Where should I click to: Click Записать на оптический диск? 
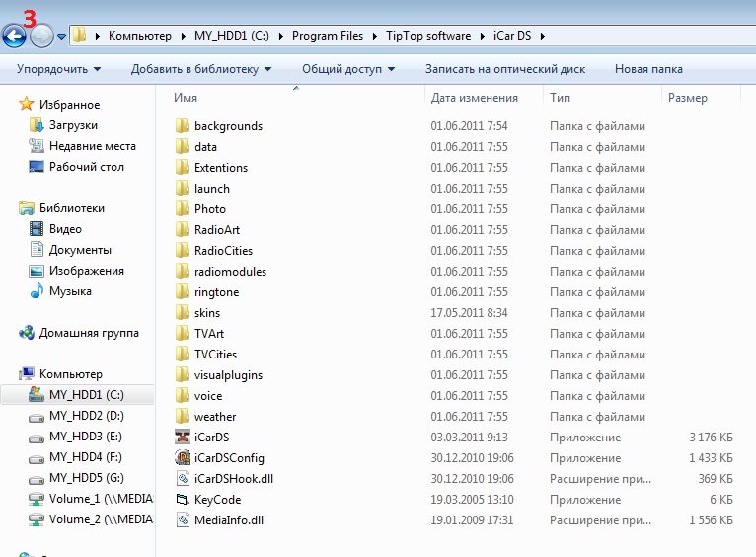pos(504,69)
